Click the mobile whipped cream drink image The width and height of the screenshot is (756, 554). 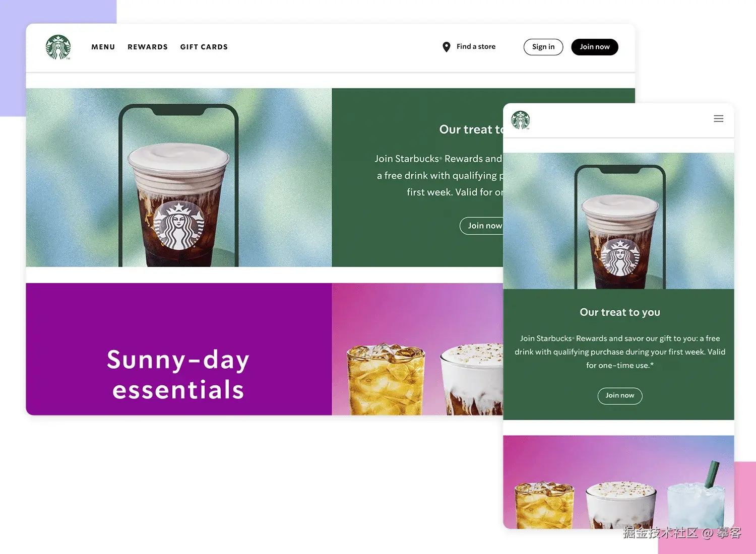[621, 505]
